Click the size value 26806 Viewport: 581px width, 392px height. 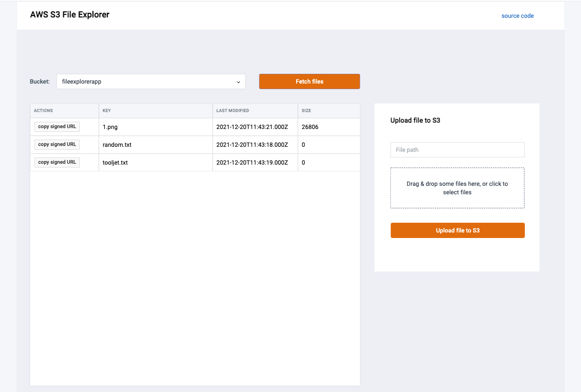point(310,127)
